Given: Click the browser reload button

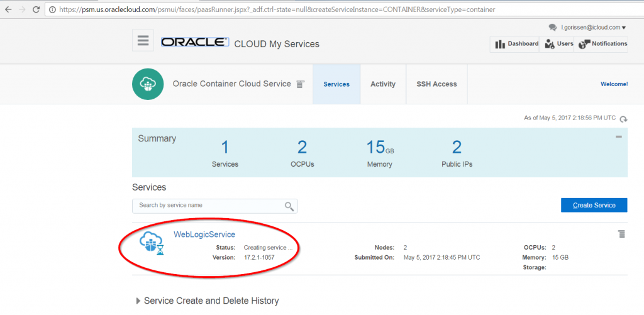Looking at the screenshot, I should click(36, 9).
